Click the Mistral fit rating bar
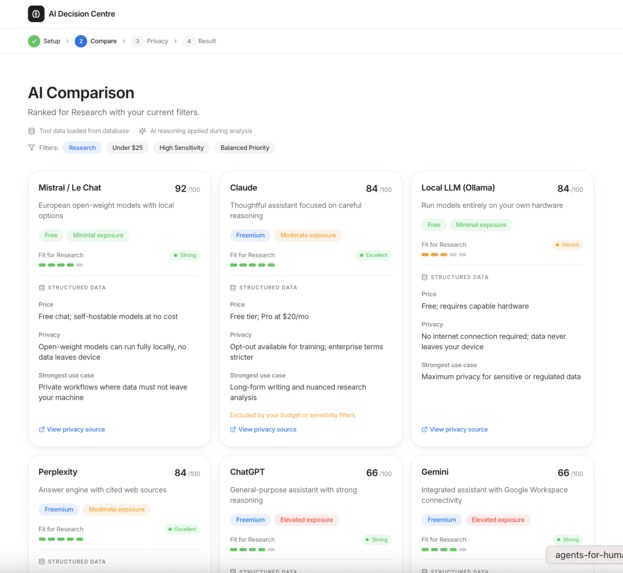 (61, 265)
